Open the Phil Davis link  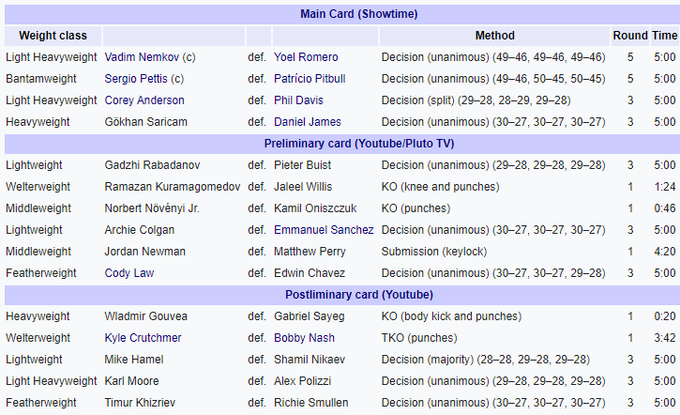298,100
